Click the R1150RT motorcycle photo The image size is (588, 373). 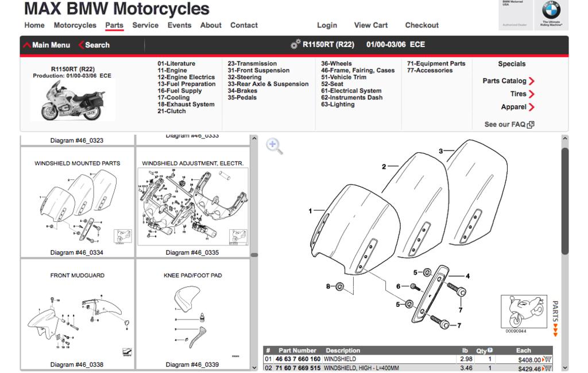[x=72, y=101]
